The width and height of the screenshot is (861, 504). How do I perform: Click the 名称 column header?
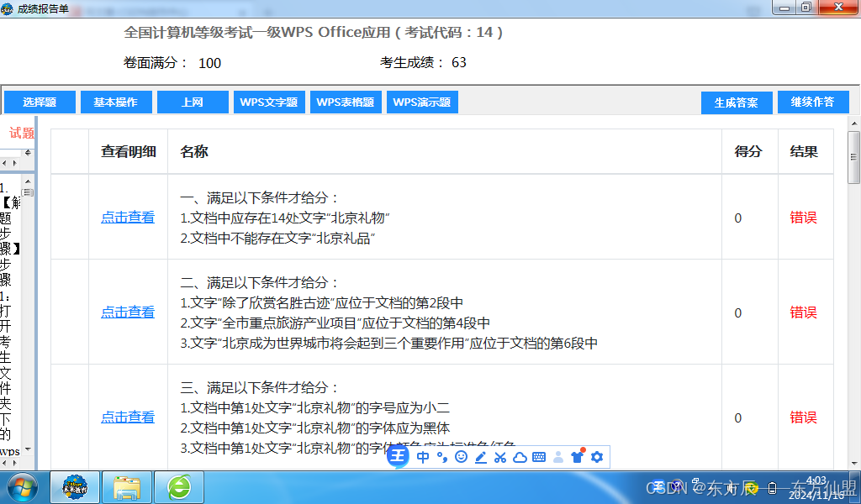(194, 151)
